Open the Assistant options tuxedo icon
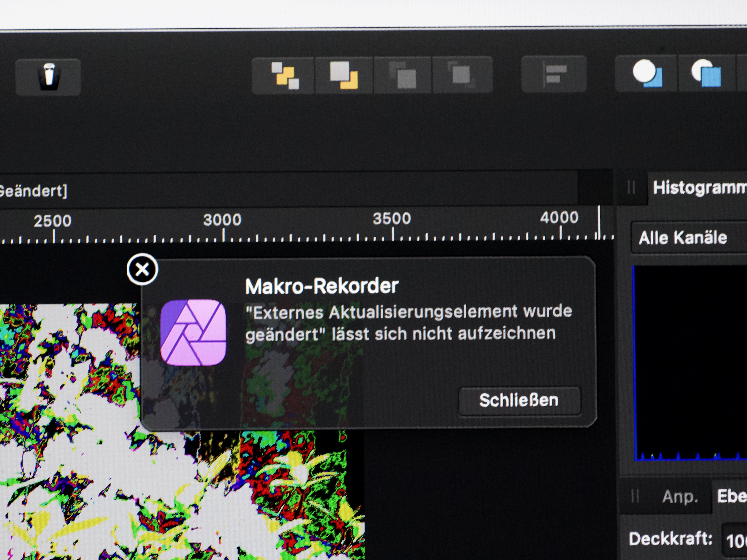Viewport: 747px width, 560px height. 48,77
